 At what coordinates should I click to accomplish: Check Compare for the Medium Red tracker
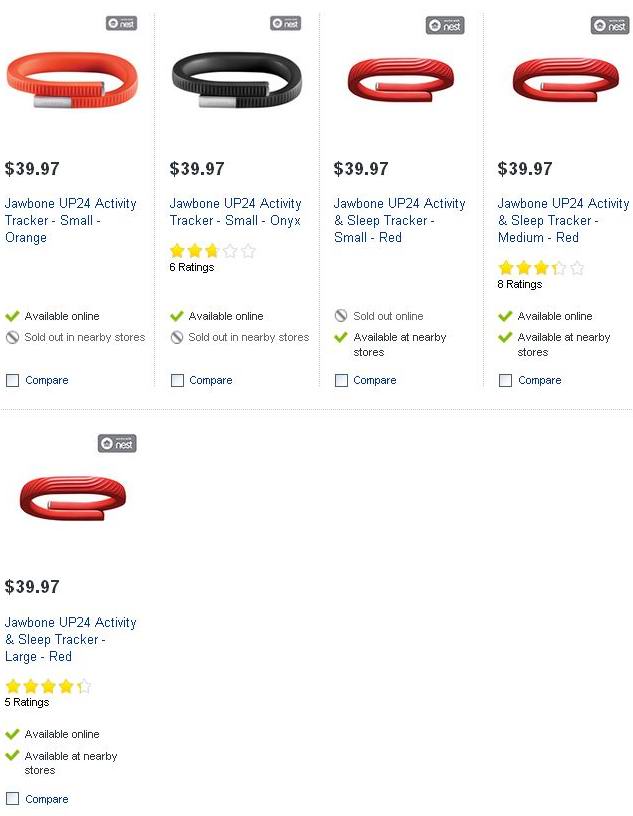click(x=505, y=380)
